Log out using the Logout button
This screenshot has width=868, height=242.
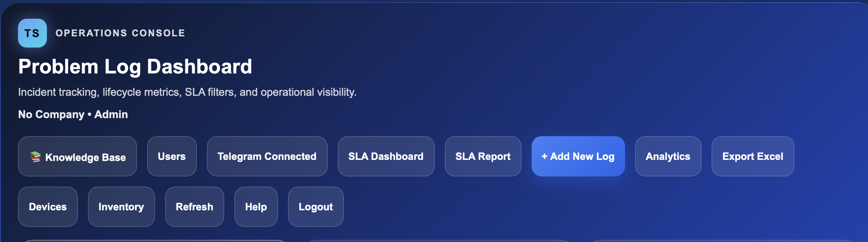pos(316,207)
